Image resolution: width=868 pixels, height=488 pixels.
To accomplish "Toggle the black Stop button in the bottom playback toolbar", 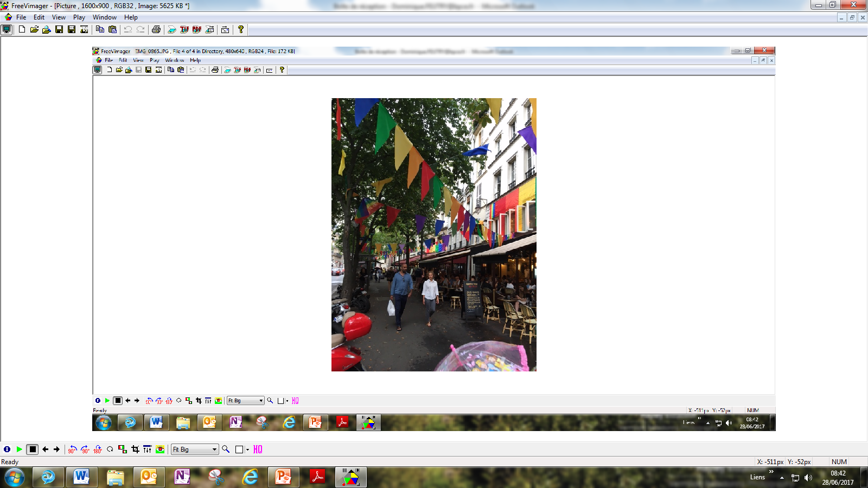I will (33, 450).
